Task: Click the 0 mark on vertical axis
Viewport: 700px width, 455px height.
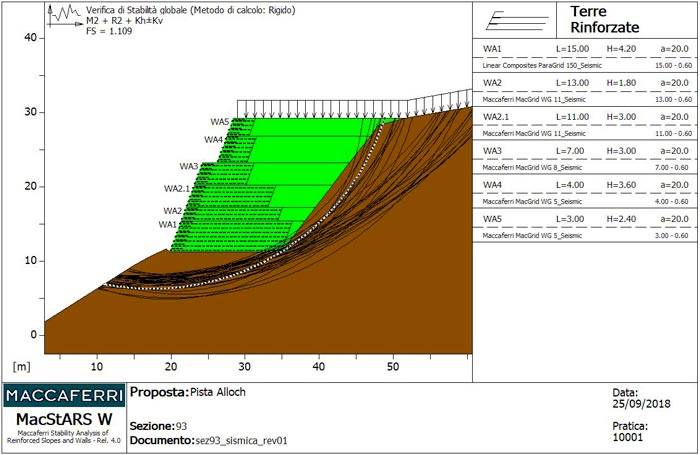Action: [34, 334]
